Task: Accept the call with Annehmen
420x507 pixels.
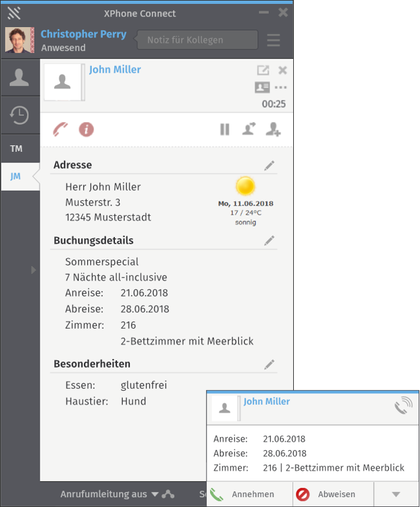Action: coord(250,494)
